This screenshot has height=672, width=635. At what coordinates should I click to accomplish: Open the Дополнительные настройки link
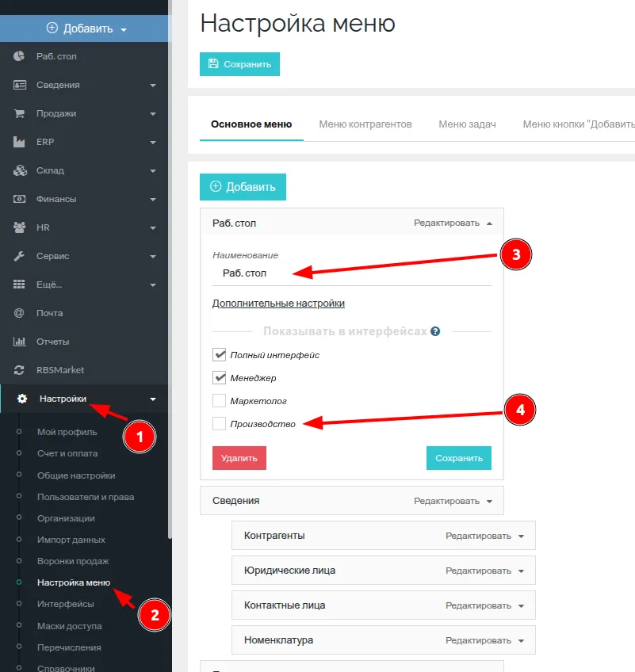click(x=278, y=304)
